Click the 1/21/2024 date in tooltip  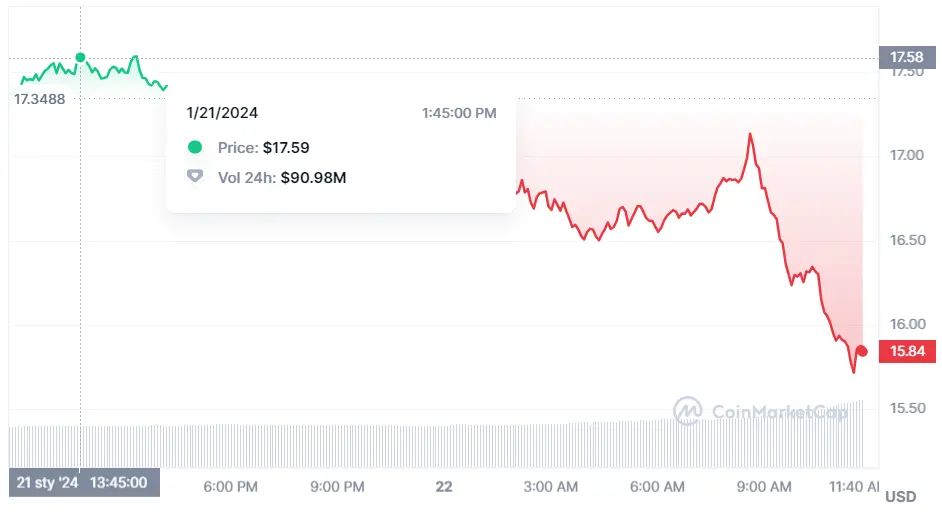(x=222, y=113)
